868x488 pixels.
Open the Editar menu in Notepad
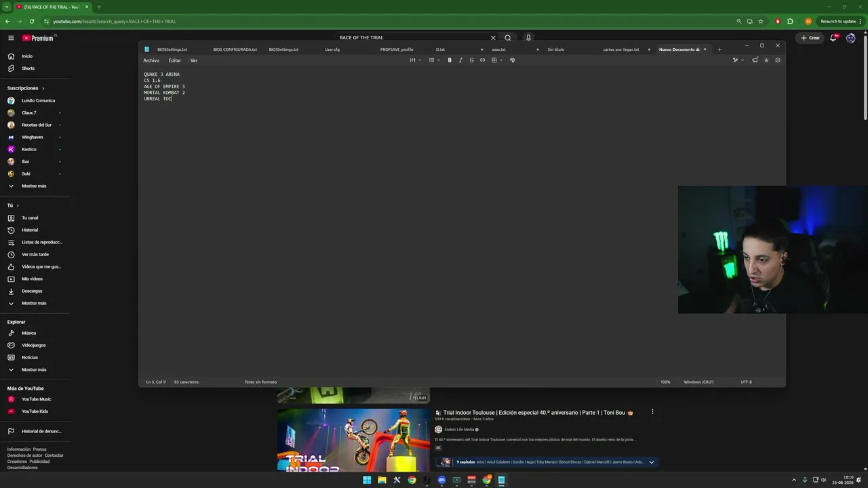click(175, 60)
